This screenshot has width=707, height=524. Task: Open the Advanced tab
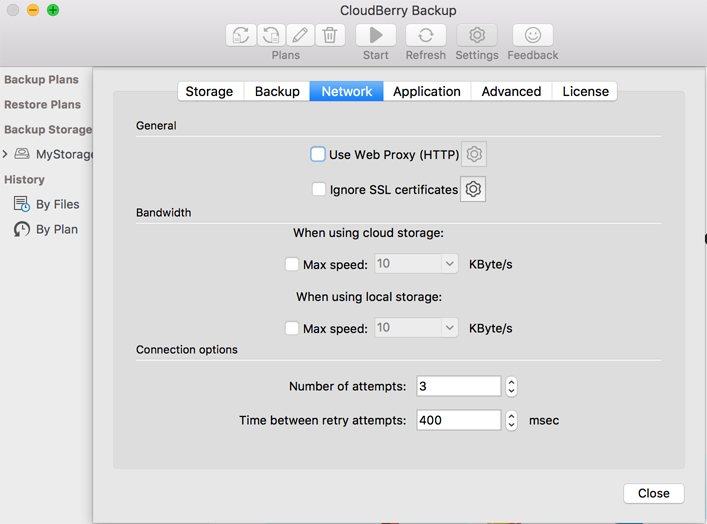[x=511, y=92]
